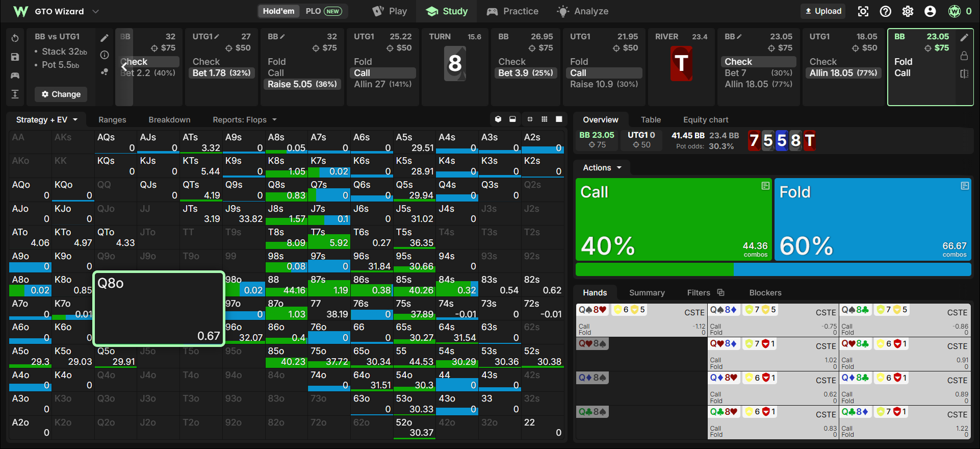Image resolution: width=980 pixels, height=449 pixels.
Task: Open settings with the gear icon
Action: click(x=908, y=11)
